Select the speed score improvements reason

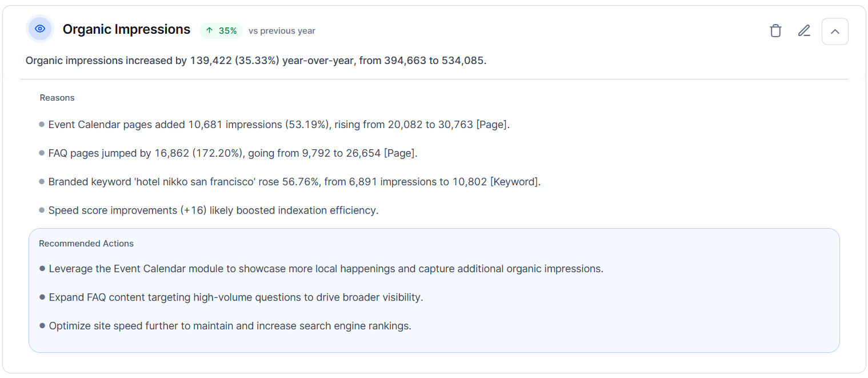coord(213,210)
